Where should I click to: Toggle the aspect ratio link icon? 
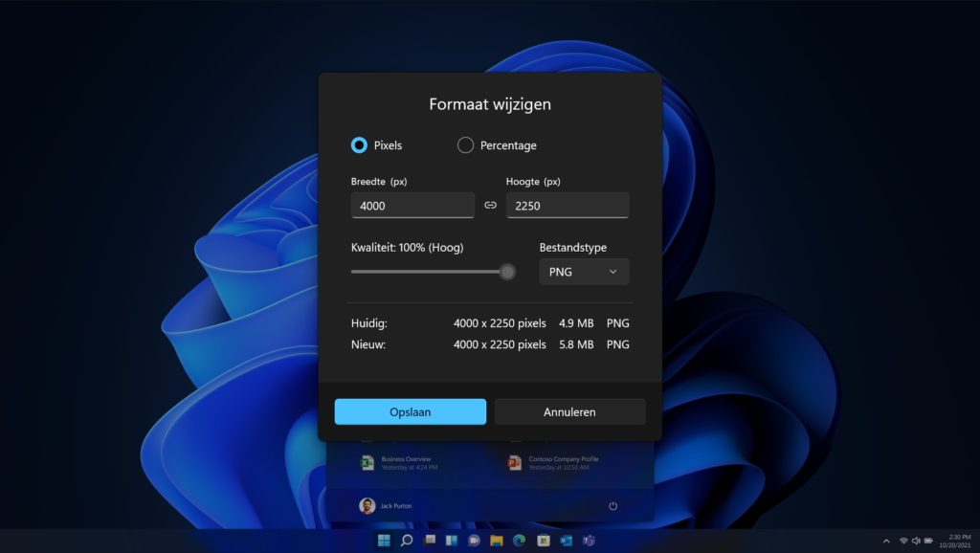click(491, 206)
